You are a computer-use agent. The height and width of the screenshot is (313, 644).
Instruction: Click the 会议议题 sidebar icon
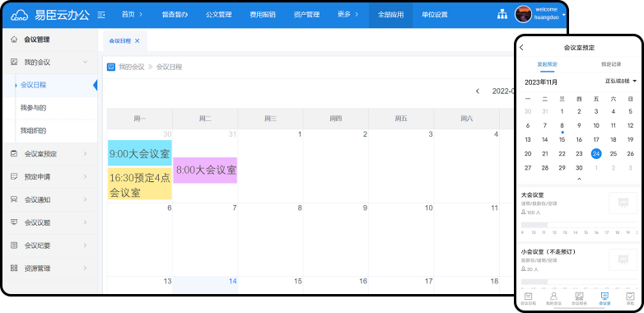click(14, 222)
